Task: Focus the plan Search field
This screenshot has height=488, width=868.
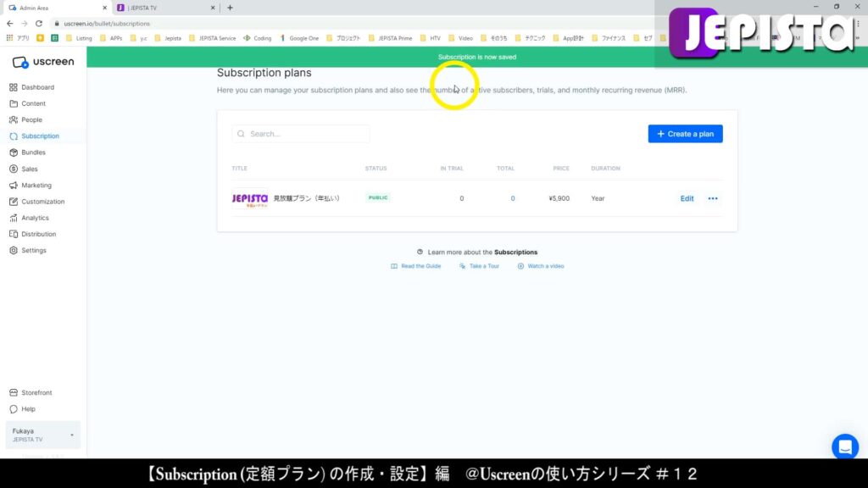Action: (x=301, y=134)
